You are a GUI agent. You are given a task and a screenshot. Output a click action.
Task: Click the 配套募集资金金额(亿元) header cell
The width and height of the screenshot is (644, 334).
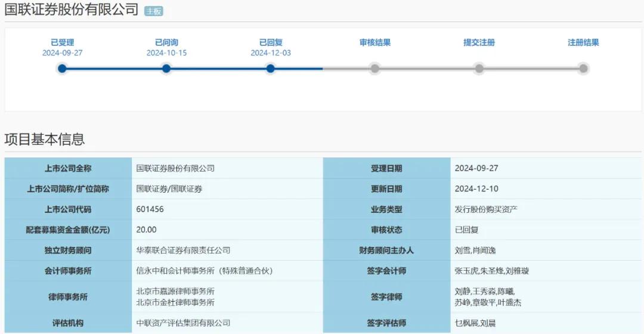(x=68, y=230)
